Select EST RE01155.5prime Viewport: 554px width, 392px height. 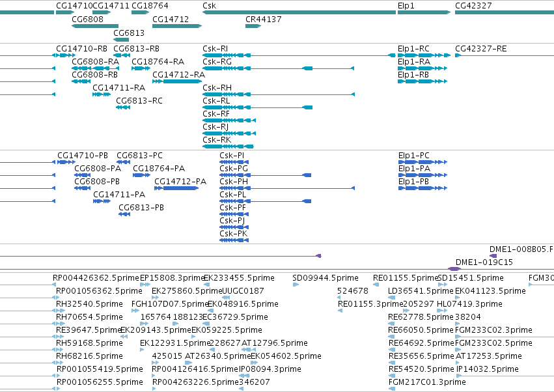coord(406,278)
